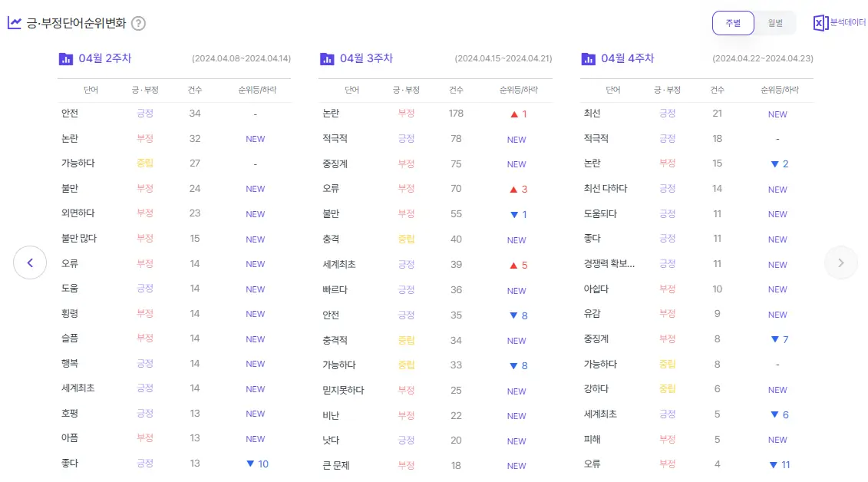Click the 중립 label next to 가능하다 in week 2
Viewport: 868px width, 482px height.
pyautogui.click(x=146, y=163)
